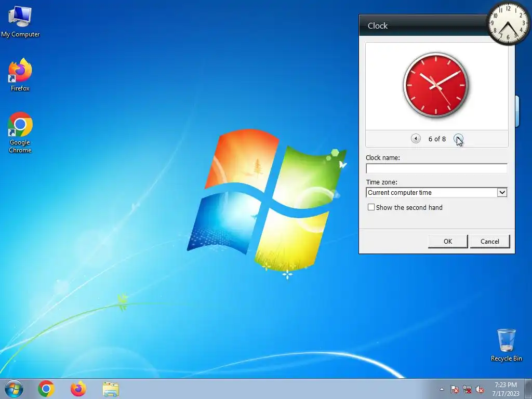
Task: Click the Windows Start orb
Action: (x=14, y=389)
